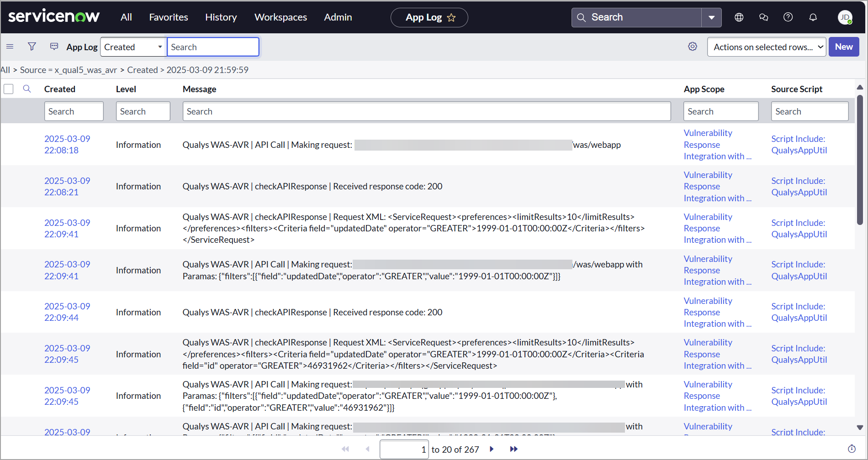Jump to the last page arrow
The height and width of the screenshot is (460, 868).
click(513, 449)
